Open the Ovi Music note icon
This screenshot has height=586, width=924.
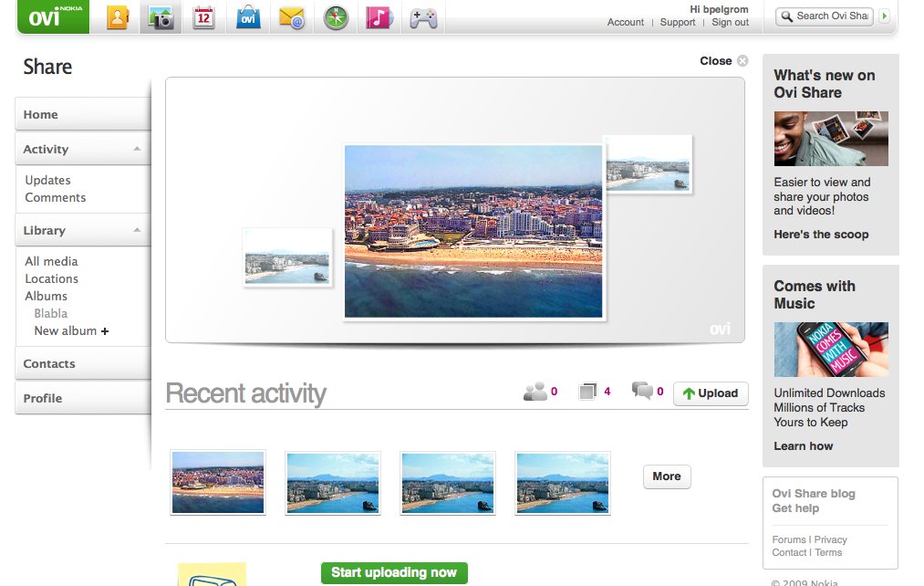(x=379, y=17)
